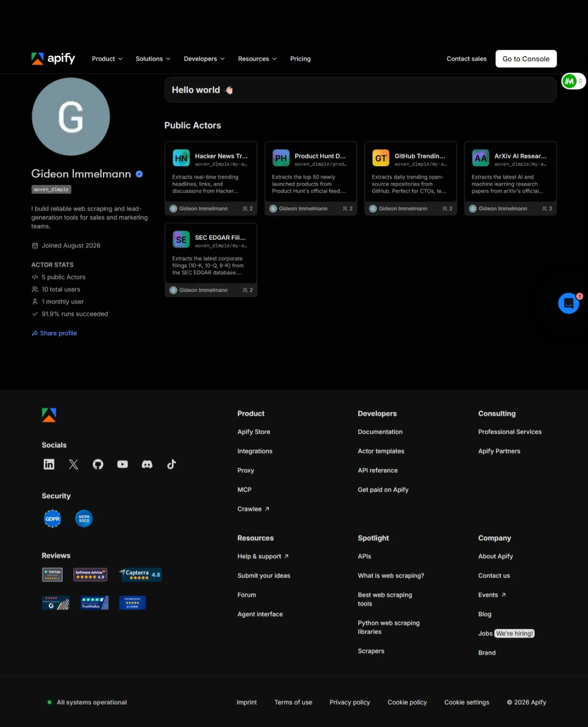Viewport: 588px width, 727px height.
Task: Click the PH actor icon
Action: (281, 158)
